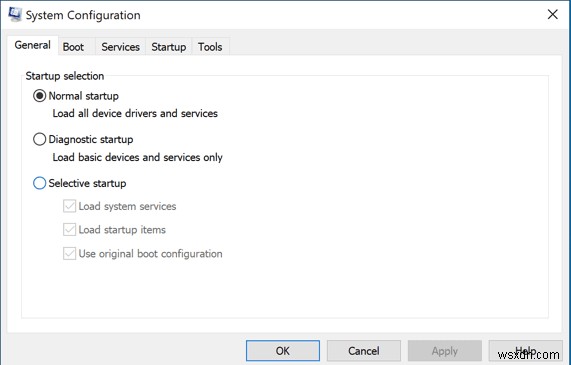Click the Apply button
571x365 pixels.
tap(445, 351)
